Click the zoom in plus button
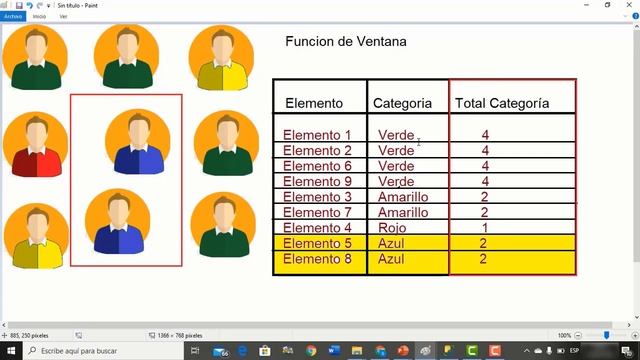Image resolution: width=640 pixels, height=360 pixels. 635,336
